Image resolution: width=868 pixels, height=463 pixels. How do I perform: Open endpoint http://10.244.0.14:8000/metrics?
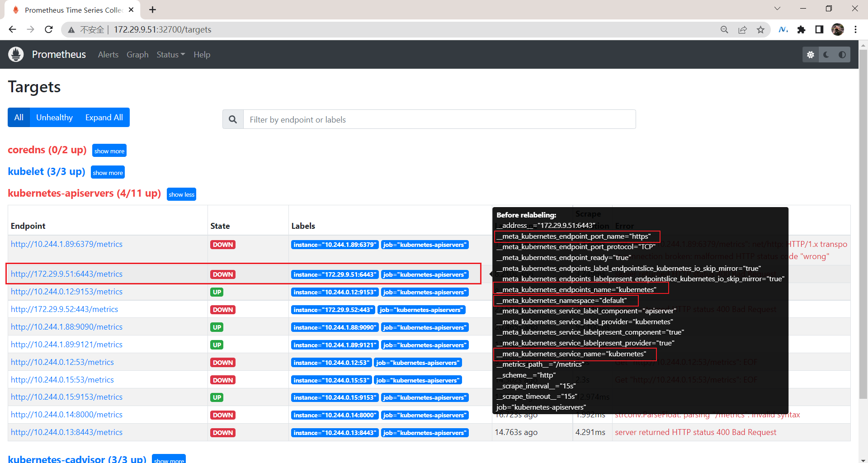pos(66,414)
